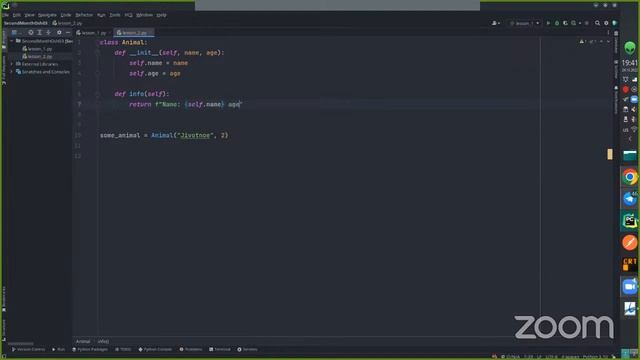Open the Run menu
This screenshot has height=360, width=640.
101,15
